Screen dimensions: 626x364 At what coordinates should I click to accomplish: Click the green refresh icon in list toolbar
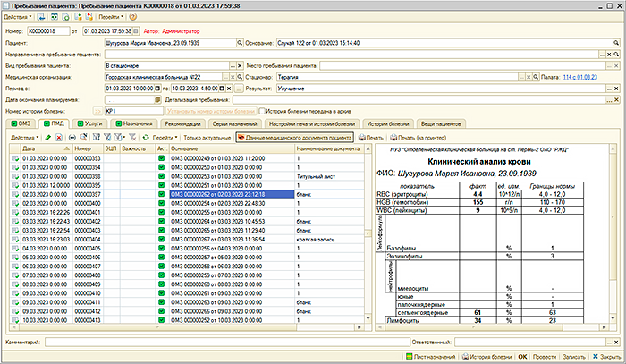click(x=145, y=139)
